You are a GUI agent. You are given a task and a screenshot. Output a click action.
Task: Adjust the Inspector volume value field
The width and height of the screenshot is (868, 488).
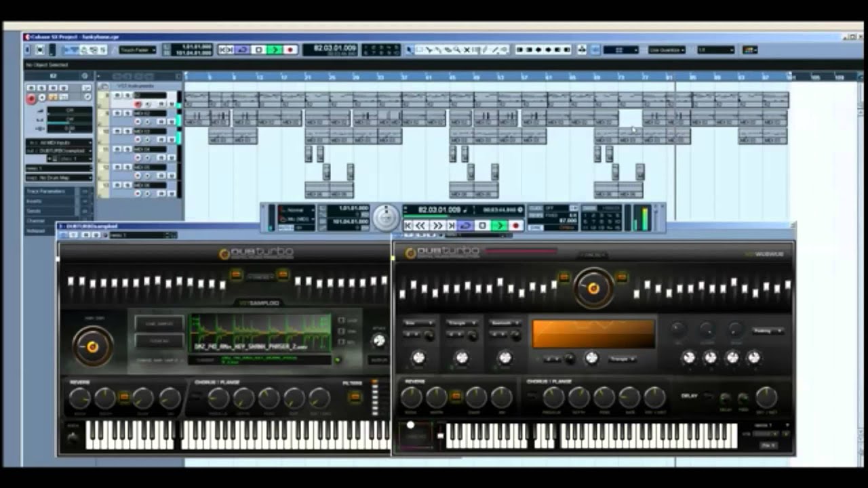coord(70,110)
